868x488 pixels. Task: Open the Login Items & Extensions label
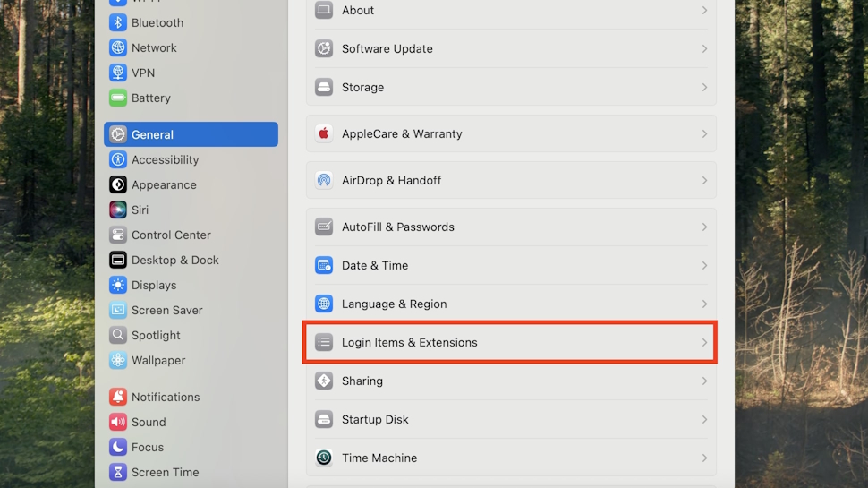(409, 342)
